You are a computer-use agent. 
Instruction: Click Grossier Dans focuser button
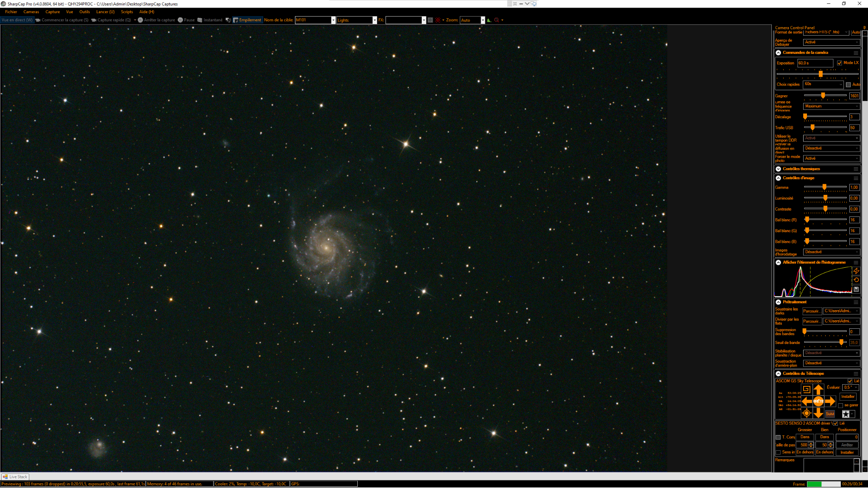tap(805, 437)
